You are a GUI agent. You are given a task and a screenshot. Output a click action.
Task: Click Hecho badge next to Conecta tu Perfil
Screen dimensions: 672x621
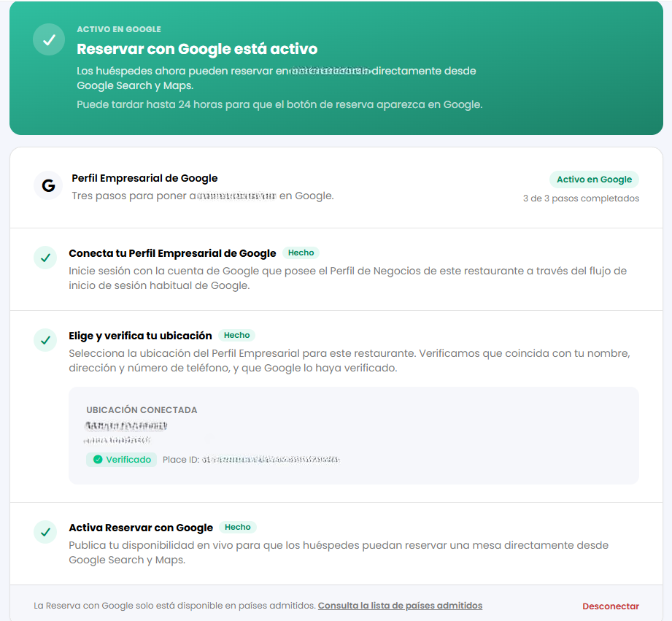301,253
